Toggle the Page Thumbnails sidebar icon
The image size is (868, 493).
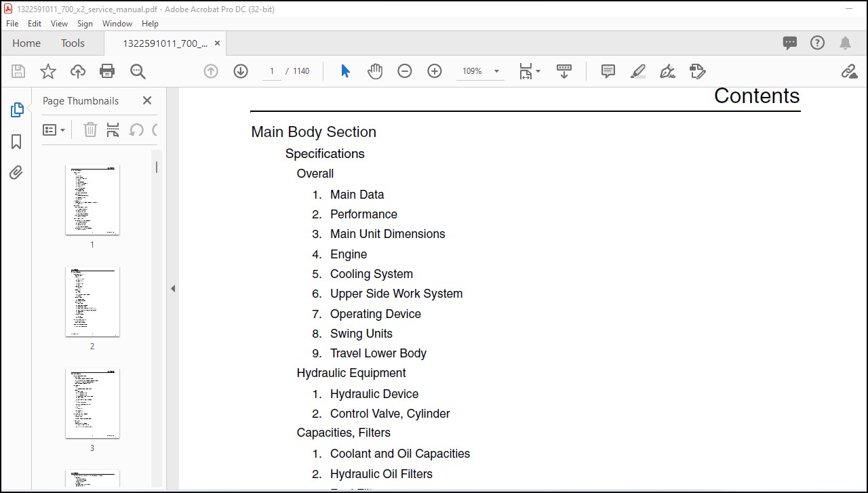coord(16,110)
